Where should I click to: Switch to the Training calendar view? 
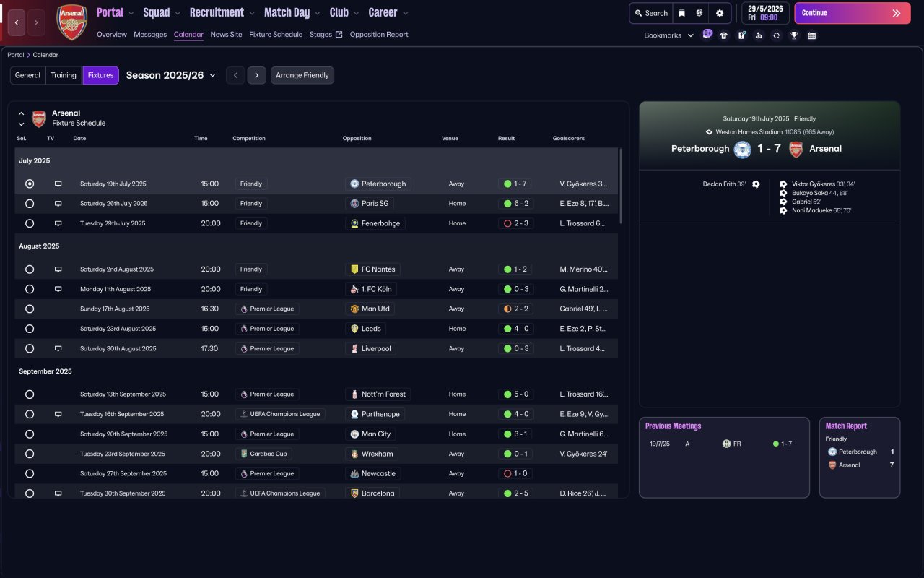pos(64,75)
